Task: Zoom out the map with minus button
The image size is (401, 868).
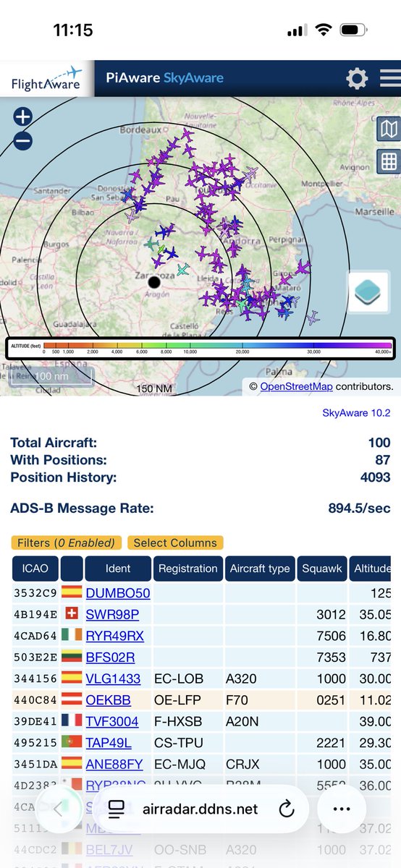Action: [22, 141]
